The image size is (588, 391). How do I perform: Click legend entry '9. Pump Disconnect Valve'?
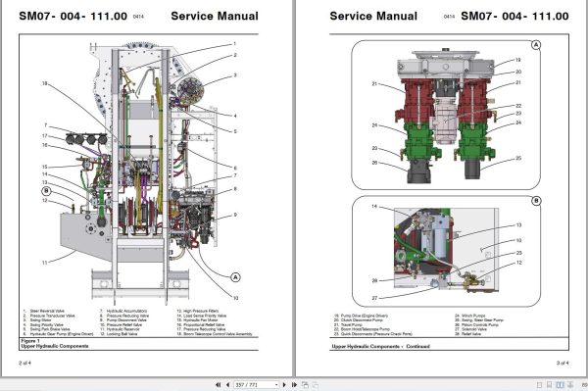(123, 320)
